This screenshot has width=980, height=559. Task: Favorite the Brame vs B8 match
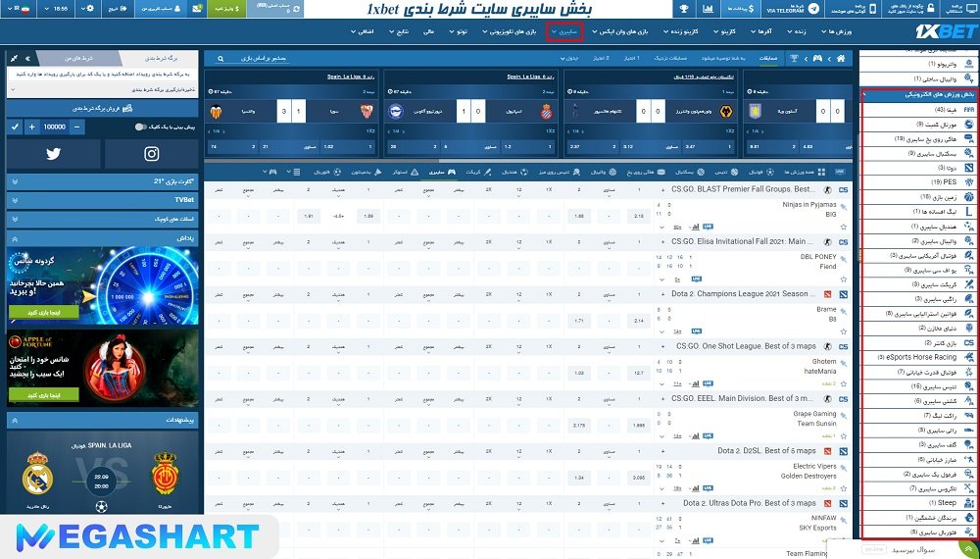click(x=843, y=331)
